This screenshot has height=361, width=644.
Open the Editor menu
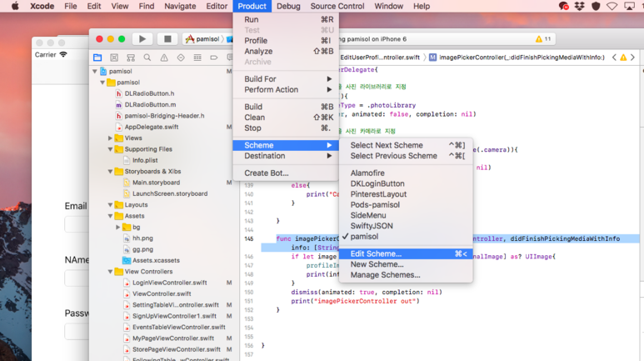217,6
